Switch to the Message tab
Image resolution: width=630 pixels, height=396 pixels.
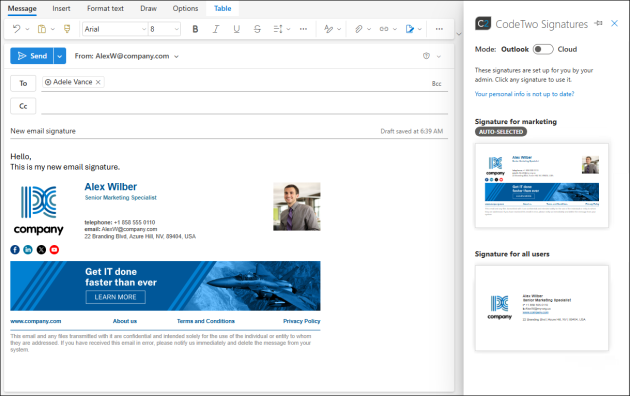22,8
